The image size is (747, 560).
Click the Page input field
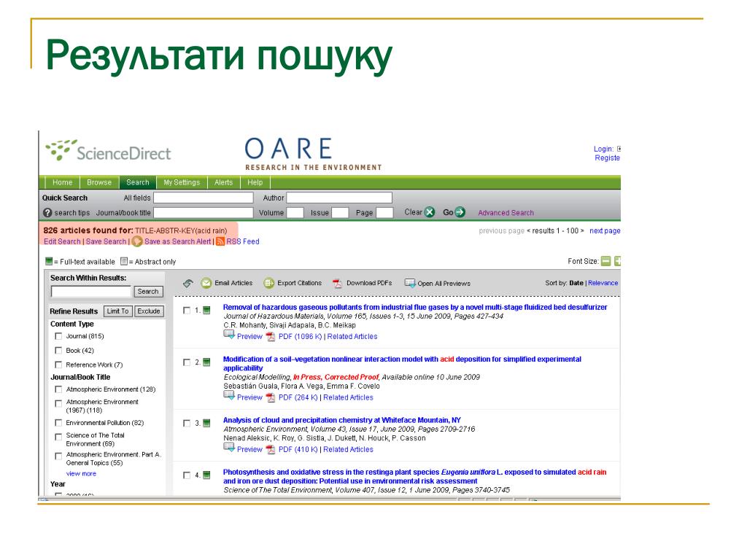pyautogui.click(x=385, y=212)
